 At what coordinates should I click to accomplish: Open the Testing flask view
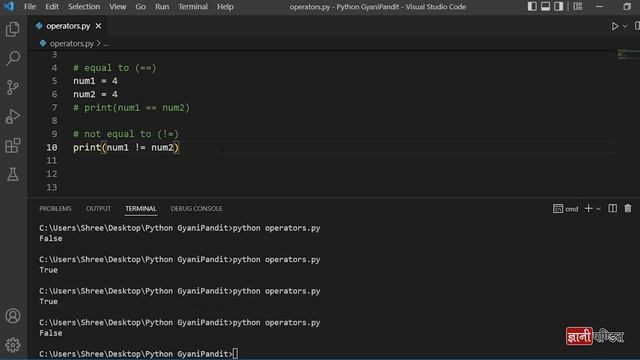click(x=13, y=174)
